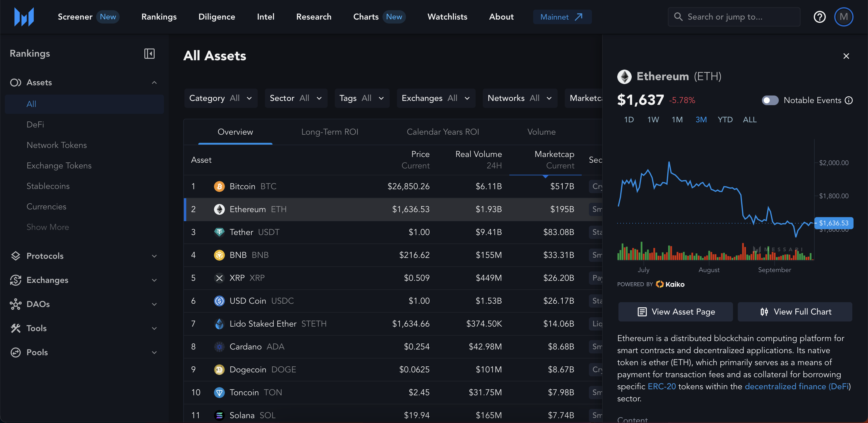Click the Solana coin icon
The width and height of the screenshot is (868, 423).
[x=219, y=415]
